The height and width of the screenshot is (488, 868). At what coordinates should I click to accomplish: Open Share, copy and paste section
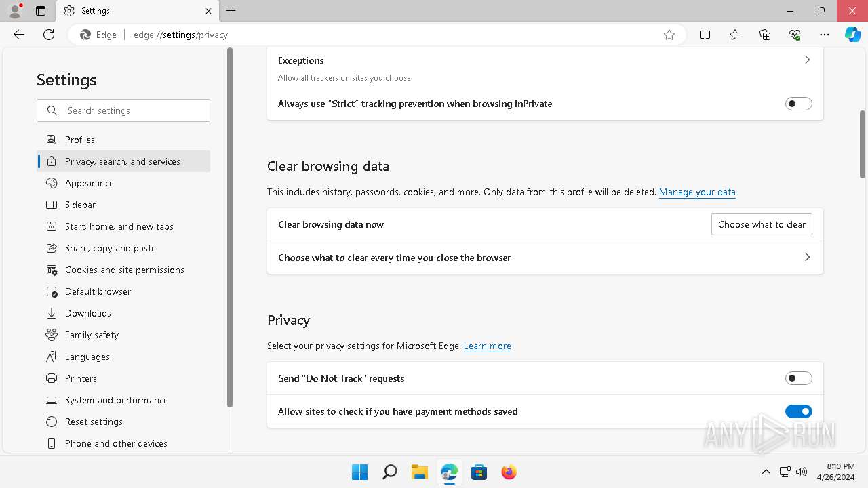[x=123, y=248]
